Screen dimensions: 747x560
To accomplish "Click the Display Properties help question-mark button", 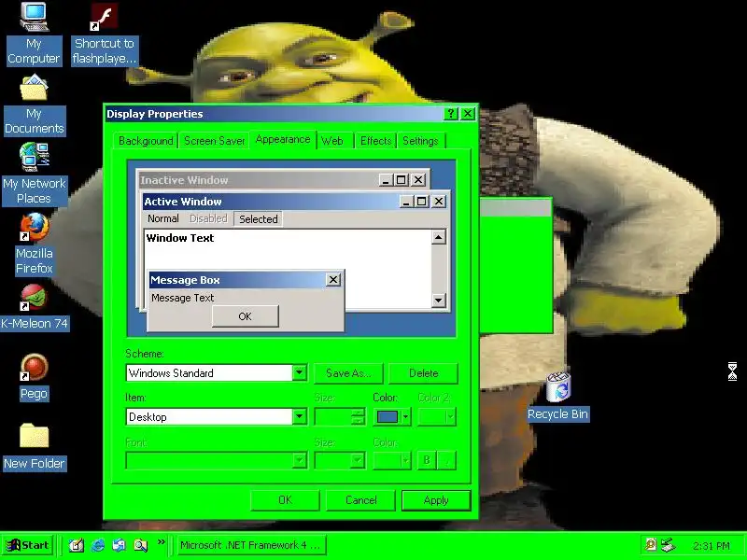I will 451,113.
